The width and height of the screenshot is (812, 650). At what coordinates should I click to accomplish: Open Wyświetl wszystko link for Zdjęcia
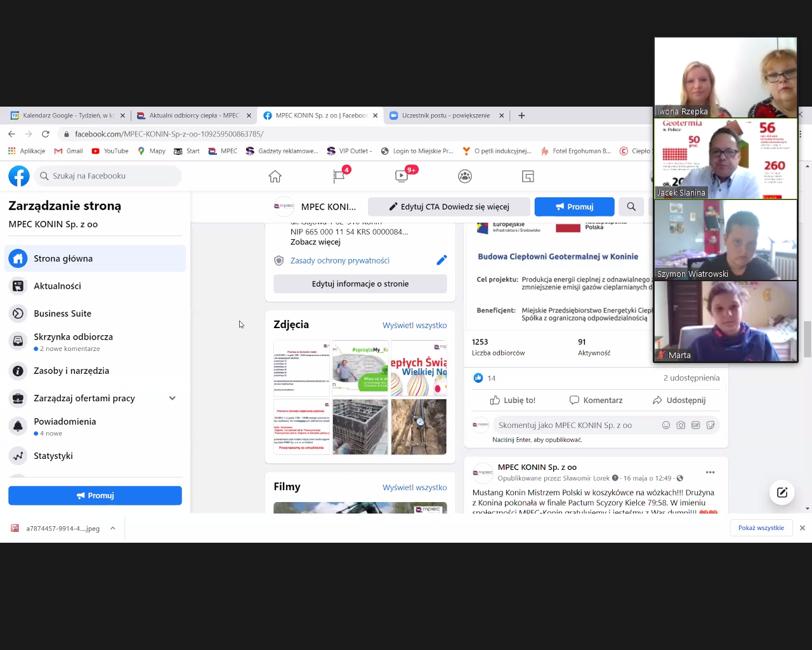pos(414,325)
